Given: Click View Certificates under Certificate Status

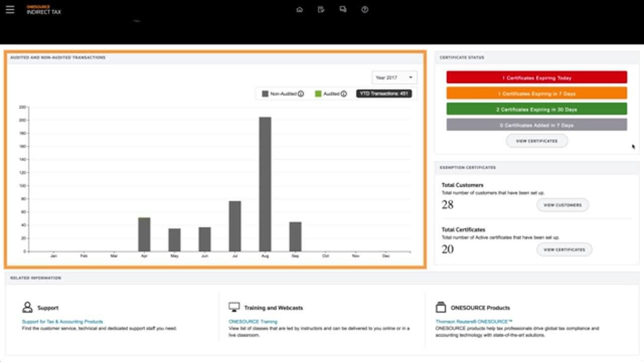Looking at the screenshot, I should coord(537,141).
